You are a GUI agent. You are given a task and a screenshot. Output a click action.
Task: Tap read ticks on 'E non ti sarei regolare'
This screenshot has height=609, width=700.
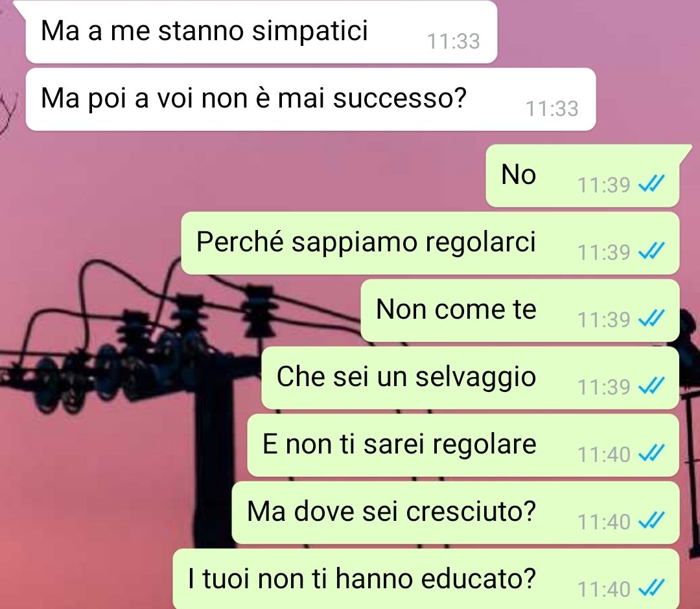[x=651, y=453]
